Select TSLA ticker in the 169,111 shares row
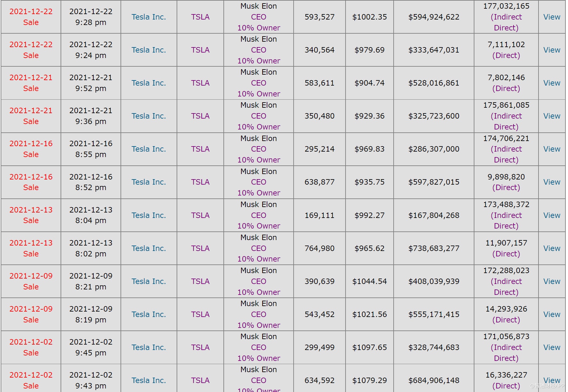Image resolution: width=568 pixels, height=392 pixels. [x=200, y=215]
